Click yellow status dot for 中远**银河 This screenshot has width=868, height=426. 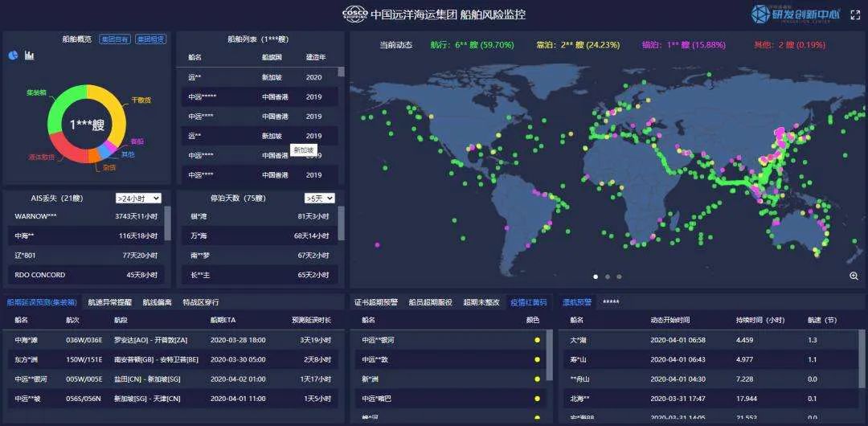[x=537, y=340]
